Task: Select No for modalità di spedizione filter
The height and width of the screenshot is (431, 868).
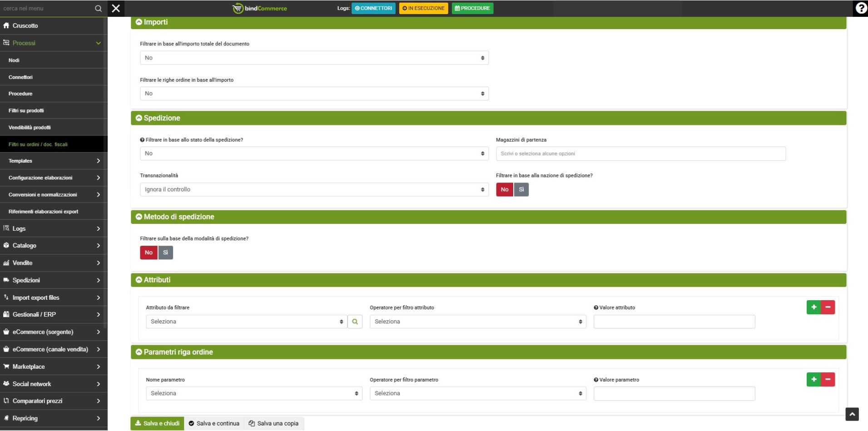Action: 149,253
